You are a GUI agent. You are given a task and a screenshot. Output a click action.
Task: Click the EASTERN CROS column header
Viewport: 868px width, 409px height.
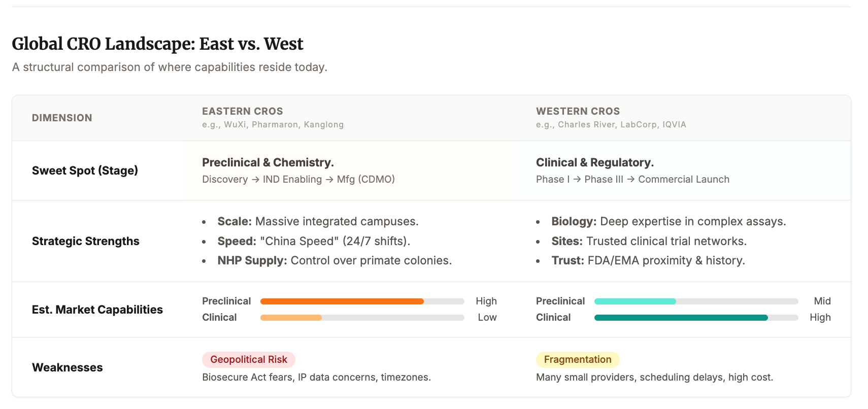(x=242, y=111)
